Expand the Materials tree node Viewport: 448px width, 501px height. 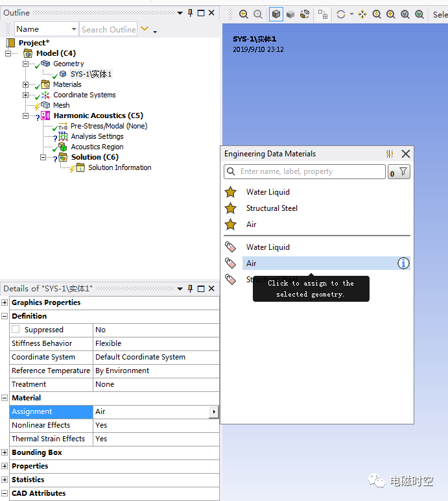point(25,84)
